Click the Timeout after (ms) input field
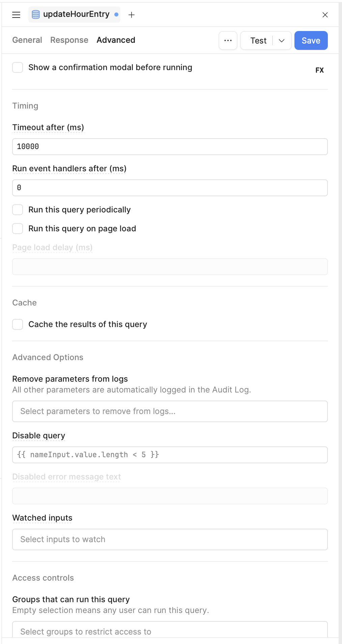The width and height of the screenshot is (342, 644). click(x=170, y=147)
